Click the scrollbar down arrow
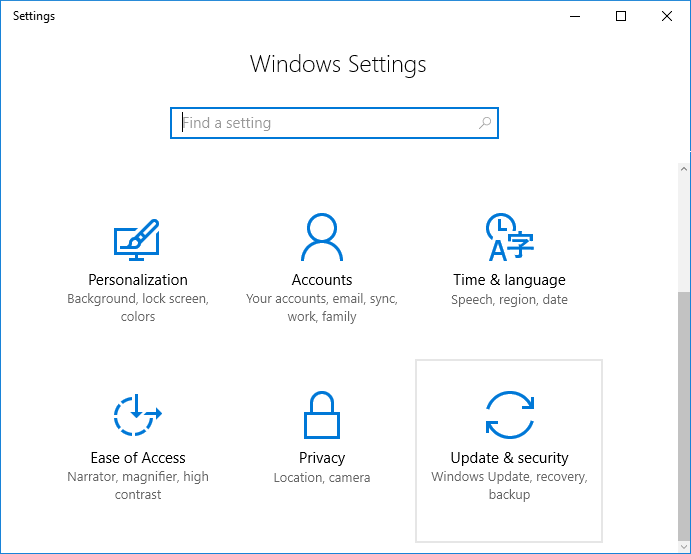Screen dimensions: 691x554 [x=684, y=547]
